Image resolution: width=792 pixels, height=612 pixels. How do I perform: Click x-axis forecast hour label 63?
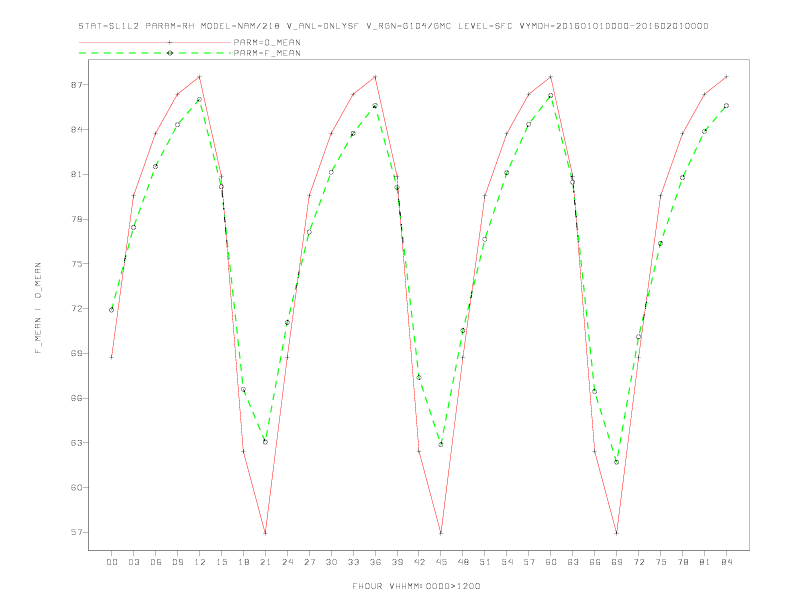tap(573, 562)
